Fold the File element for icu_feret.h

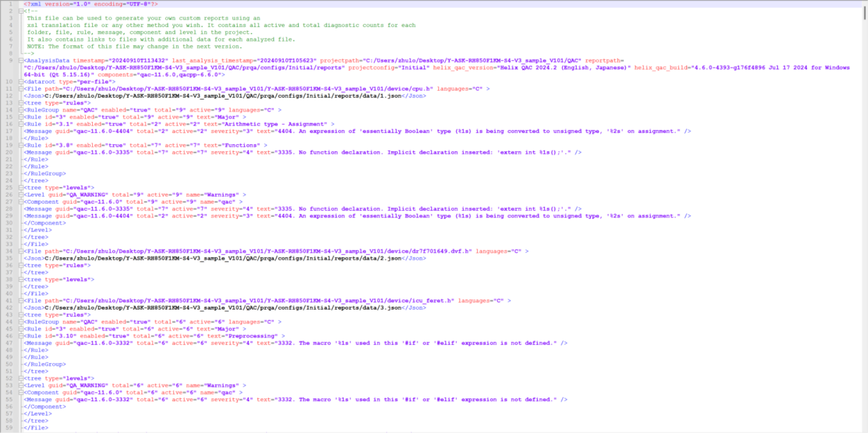coord(21,300)
